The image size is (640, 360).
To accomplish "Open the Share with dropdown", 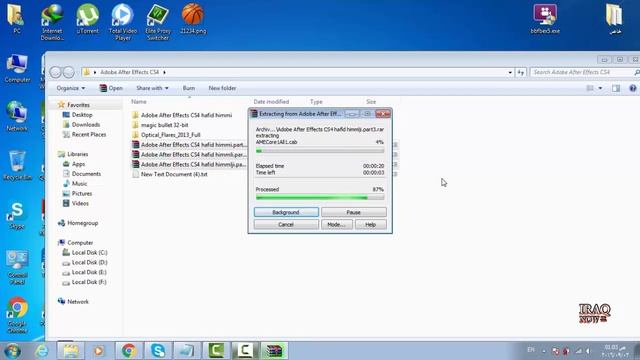I will [x=152, y=88].
